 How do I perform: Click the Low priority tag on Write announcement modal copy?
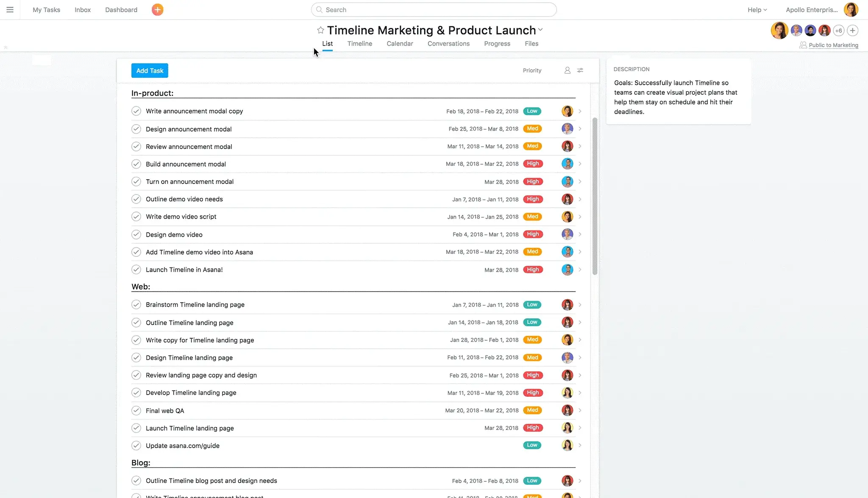(x=532, y=111)
